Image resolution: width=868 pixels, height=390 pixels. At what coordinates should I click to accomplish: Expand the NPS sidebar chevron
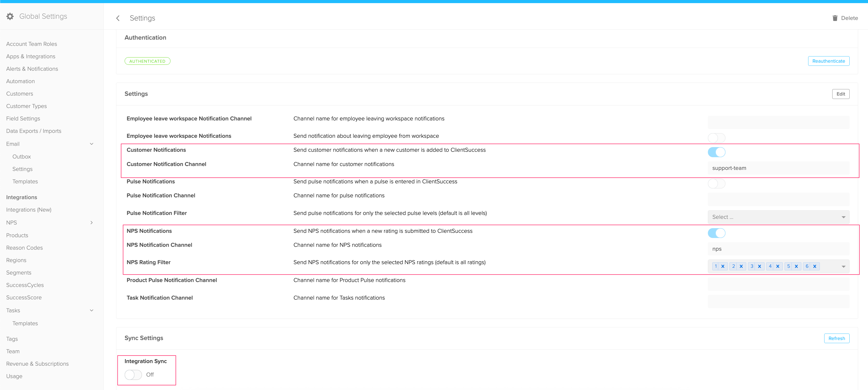pos(92,223)
